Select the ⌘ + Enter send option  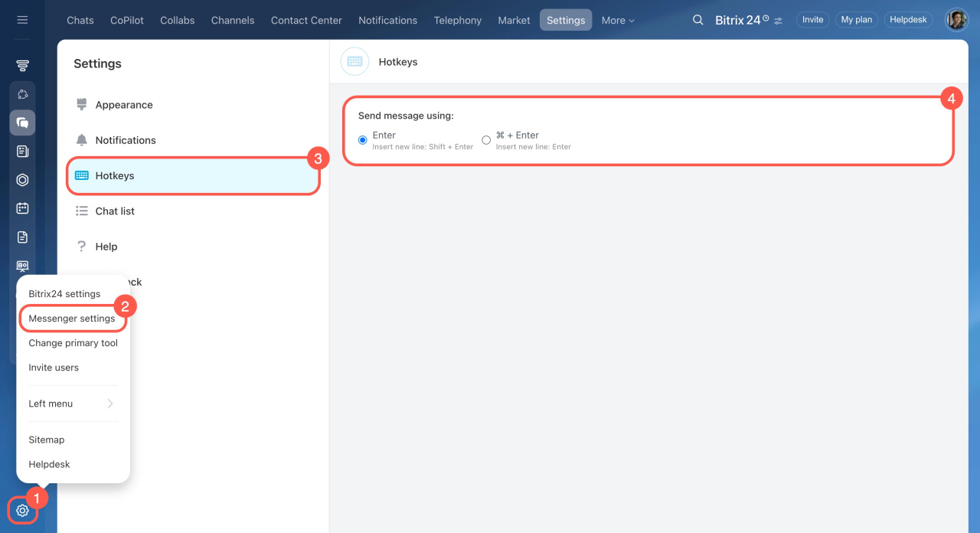[x=486, y=140]
